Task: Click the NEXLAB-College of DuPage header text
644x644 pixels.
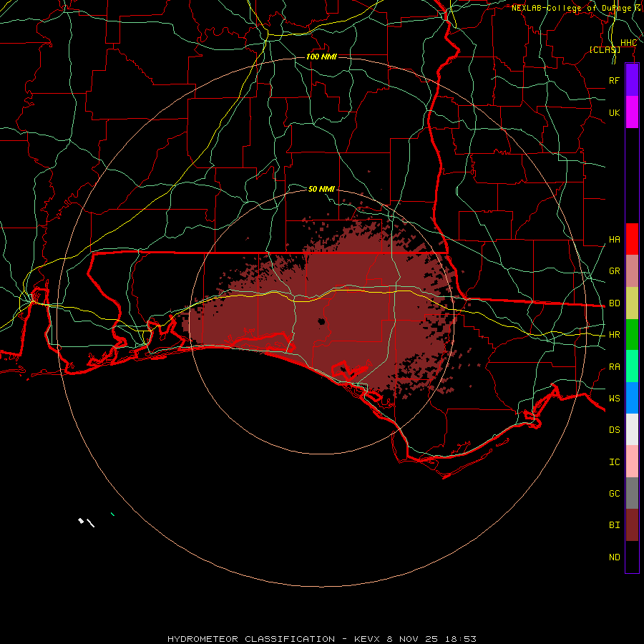Action: 571,8
